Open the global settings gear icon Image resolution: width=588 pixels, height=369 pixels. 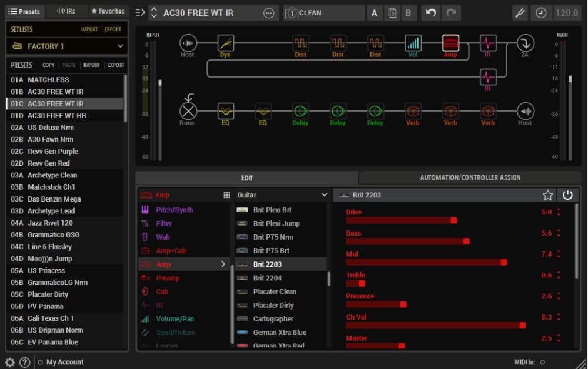pos(10,362)
